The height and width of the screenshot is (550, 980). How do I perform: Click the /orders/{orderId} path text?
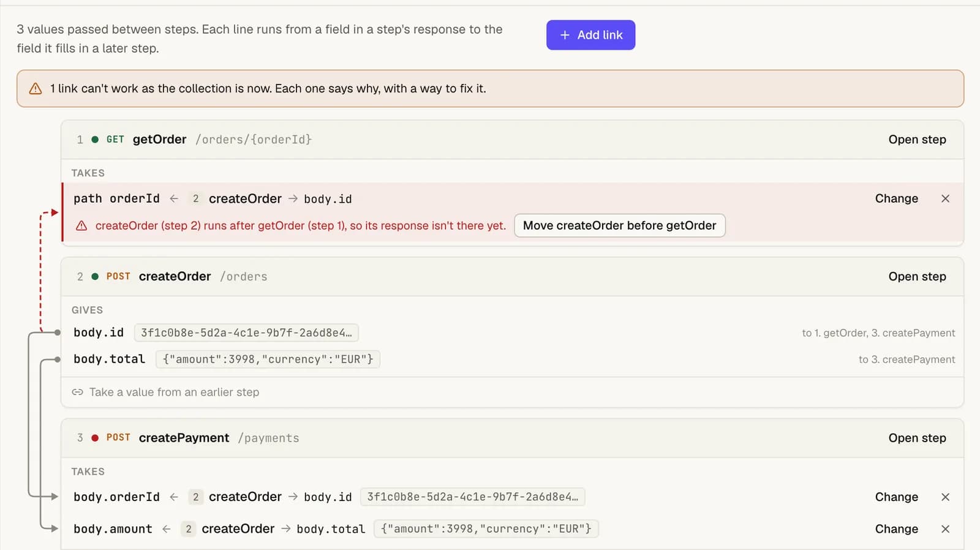(x=254, y=140)
